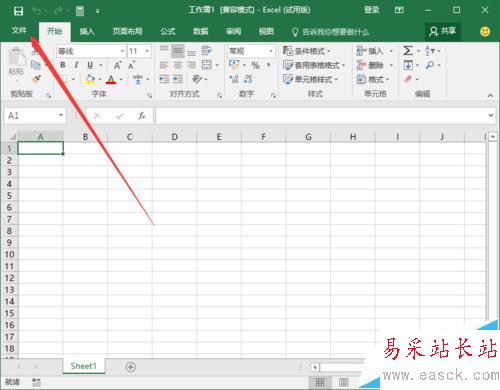
Task: Click the Decrease Indent icon
Action: (164, 79)
